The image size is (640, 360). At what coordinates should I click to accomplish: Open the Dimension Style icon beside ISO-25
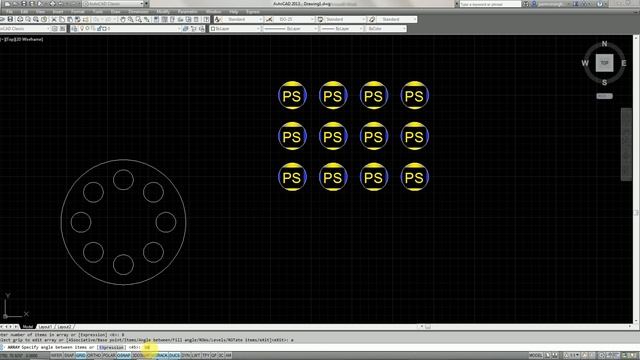pyautogui.click(x=269, y=19)
